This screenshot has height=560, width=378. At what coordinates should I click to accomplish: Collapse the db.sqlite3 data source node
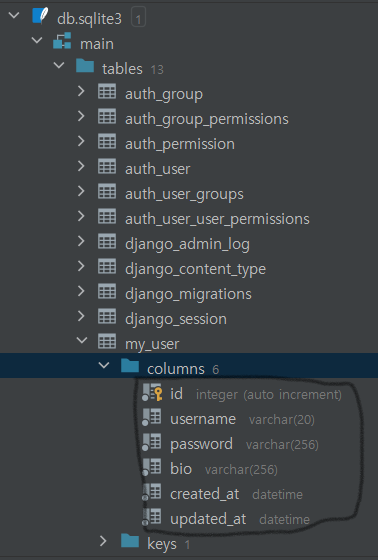tap(14, 16)
